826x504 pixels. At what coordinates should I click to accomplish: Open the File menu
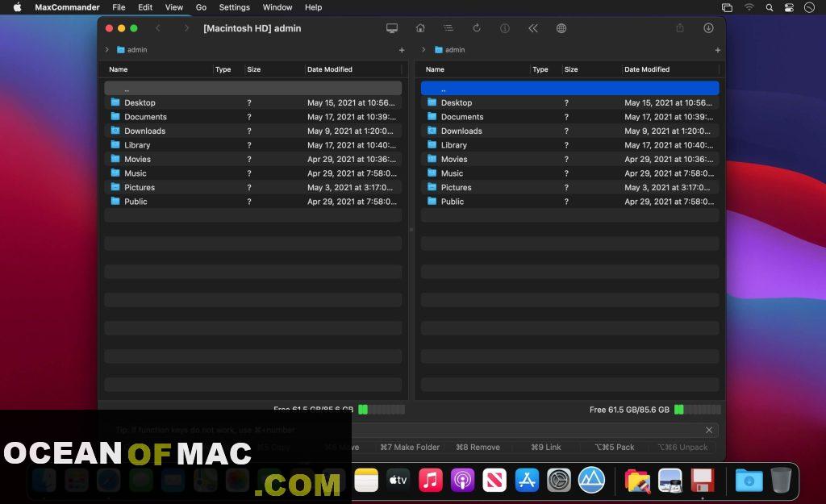(x=119, y=7)
